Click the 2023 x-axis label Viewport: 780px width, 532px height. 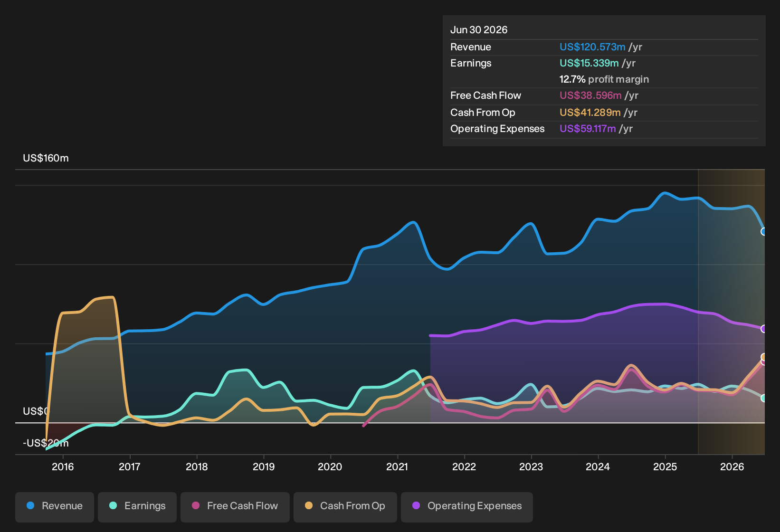coord(531,467)
